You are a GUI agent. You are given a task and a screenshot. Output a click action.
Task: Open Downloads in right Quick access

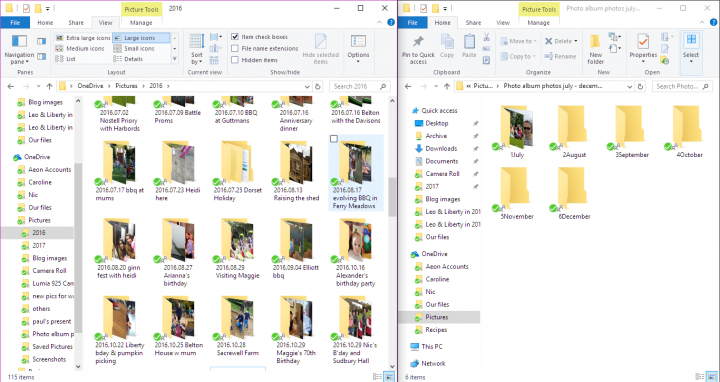(x=441, y=148)
